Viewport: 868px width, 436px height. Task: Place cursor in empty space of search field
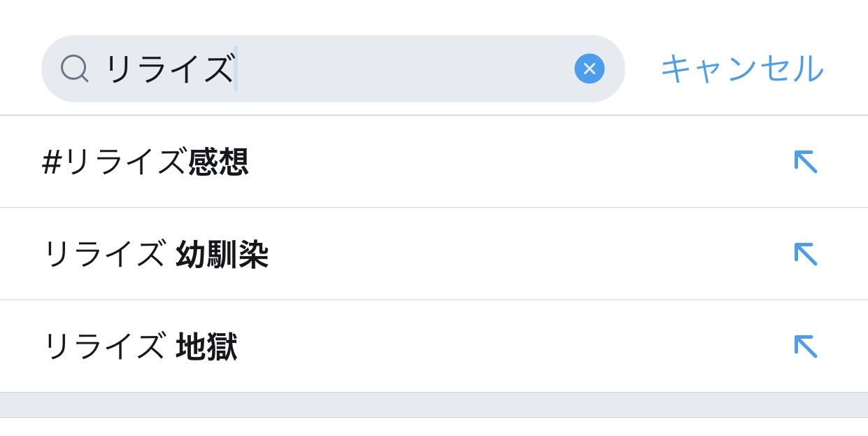coord(406,69)
